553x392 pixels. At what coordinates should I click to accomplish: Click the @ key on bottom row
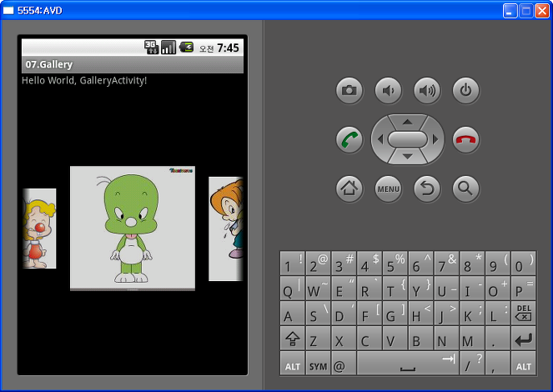(x=344, y=363)
